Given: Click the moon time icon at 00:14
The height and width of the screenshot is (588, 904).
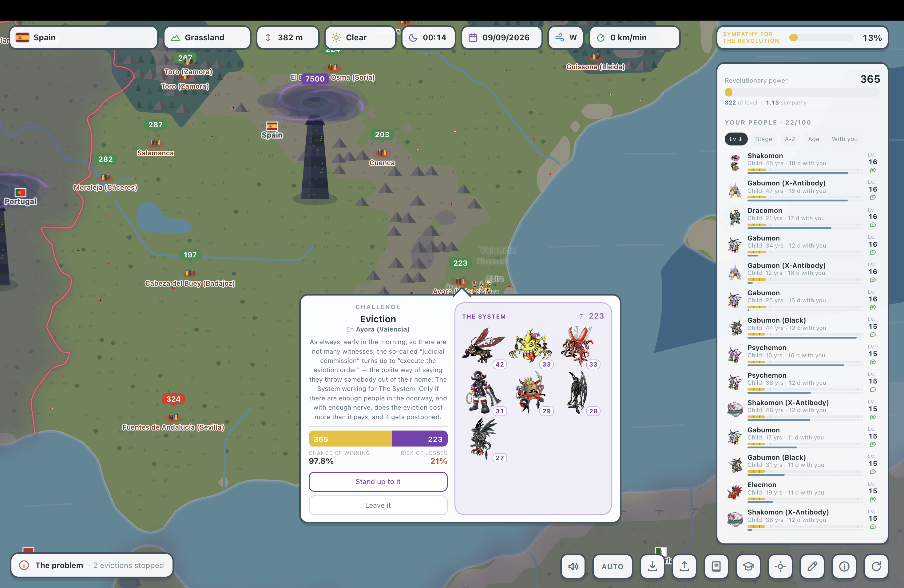Looking at the screenshot, I should [413, 38].
